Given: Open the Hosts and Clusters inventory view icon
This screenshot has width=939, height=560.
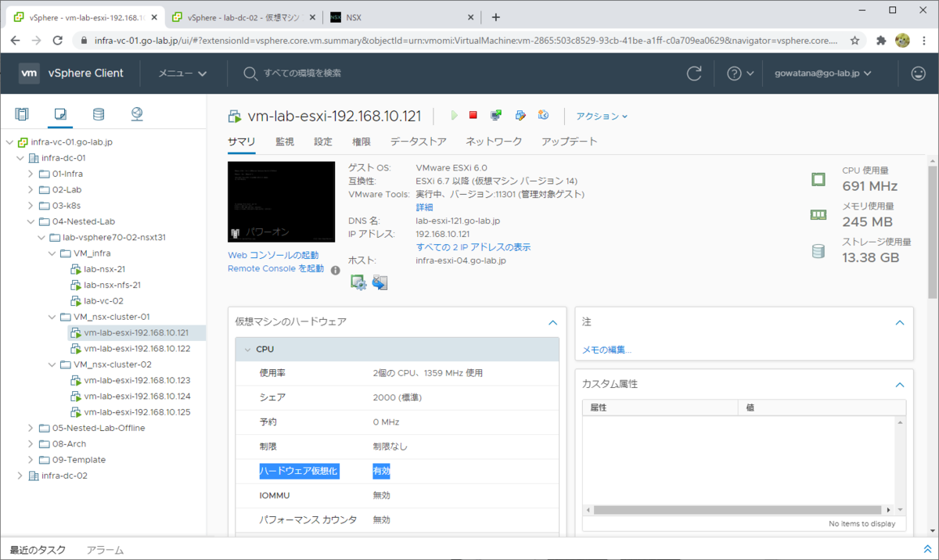Looking at the screenshot, I should point(22,115).
